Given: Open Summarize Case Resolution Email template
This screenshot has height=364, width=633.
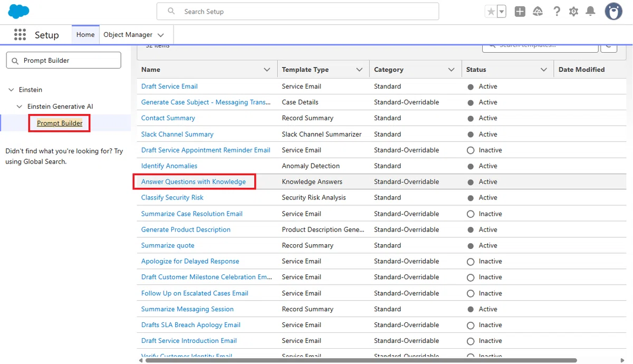Looking at the screenshot, I should [x=192, y=214].
